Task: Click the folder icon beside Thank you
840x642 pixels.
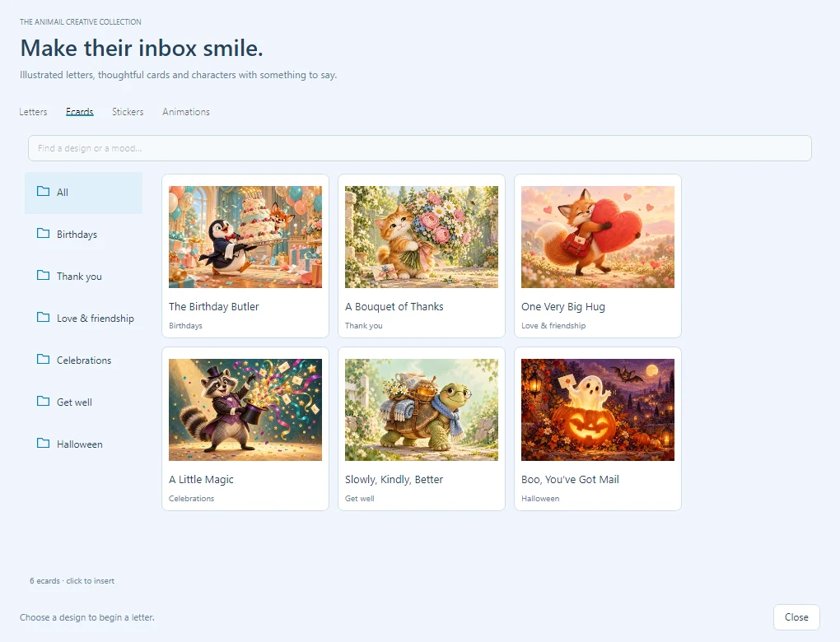Action: [x=43, y=275]
